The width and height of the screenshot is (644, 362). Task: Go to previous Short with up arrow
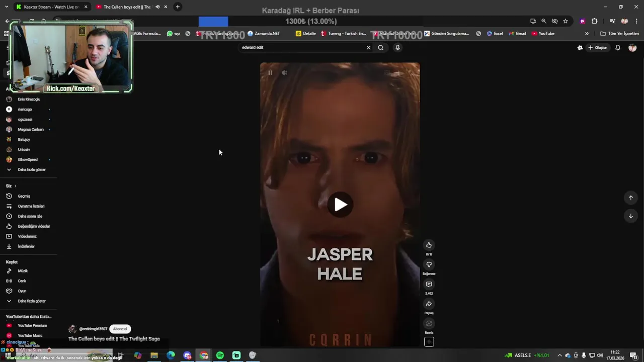630,198
